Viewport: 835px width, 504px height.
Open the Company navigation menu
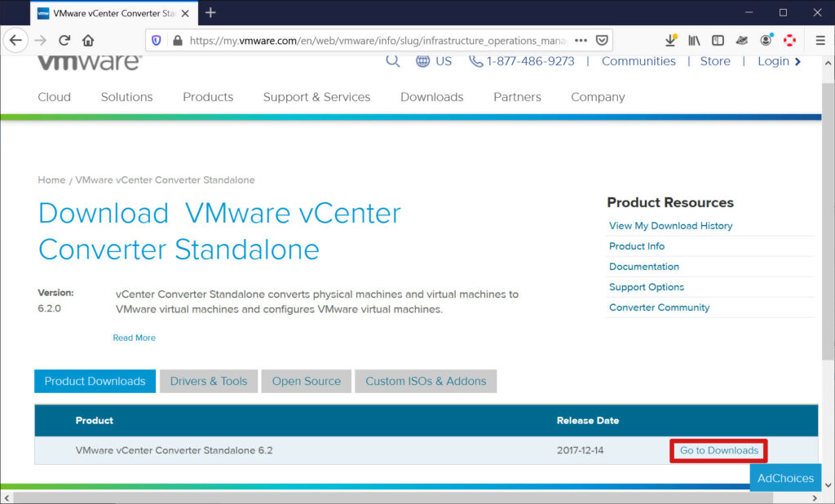598,97
